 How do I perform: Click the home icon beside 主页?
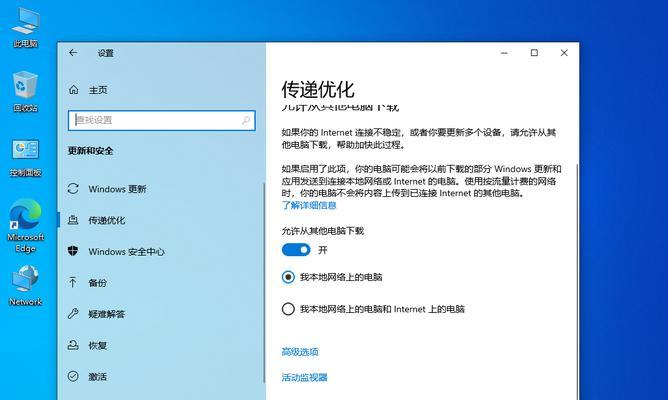[x=74, y=89]
